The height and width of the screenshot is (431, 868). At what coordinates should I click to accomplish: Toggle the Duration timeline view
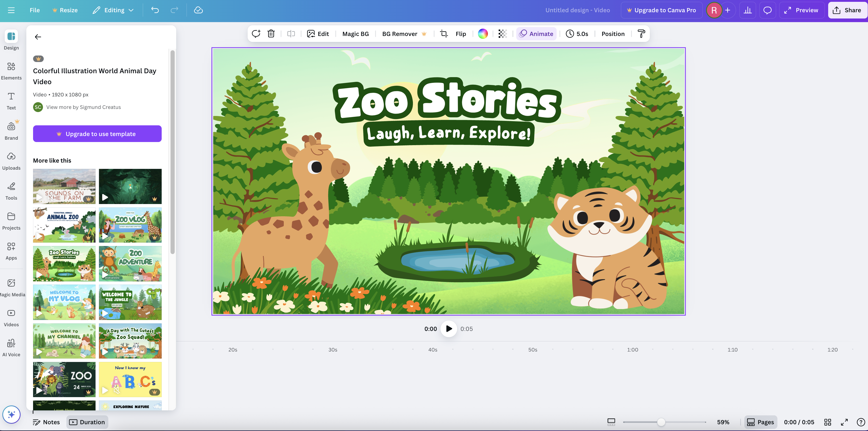(x=87, y=422)
